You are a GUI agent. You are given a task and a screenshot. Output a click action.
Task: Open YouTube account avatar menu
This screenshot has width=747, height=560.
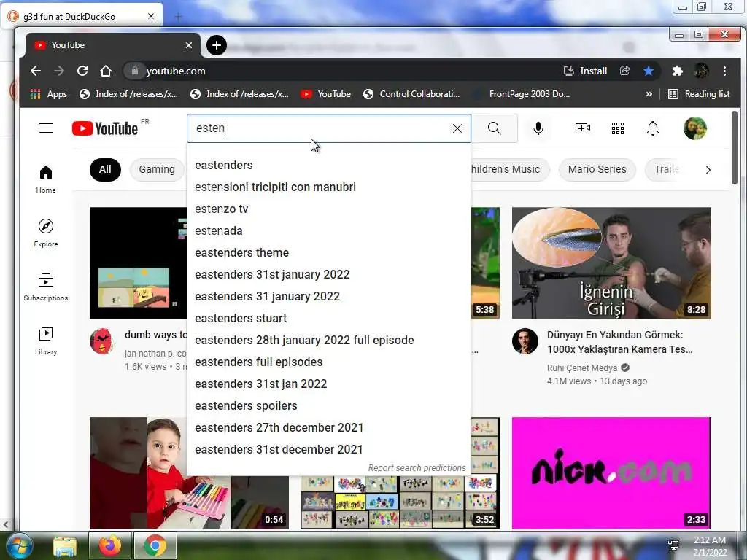coord(695,128)
